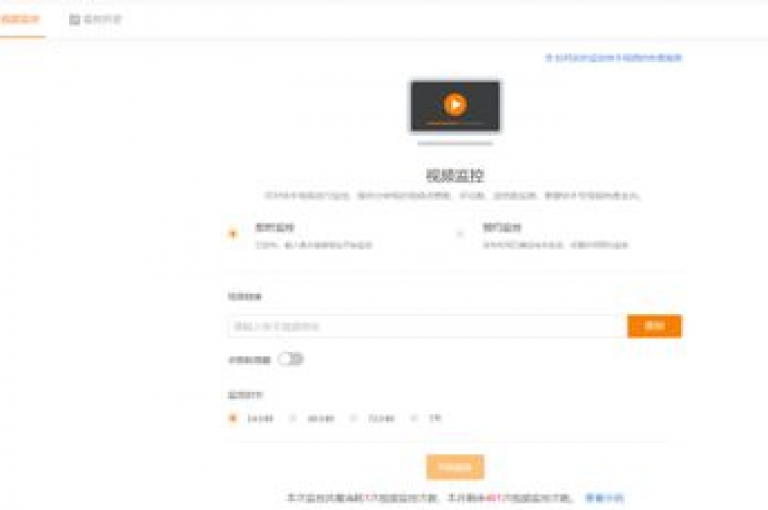
Task: Click the orange button beside the link input
Action: coord(654,326)
